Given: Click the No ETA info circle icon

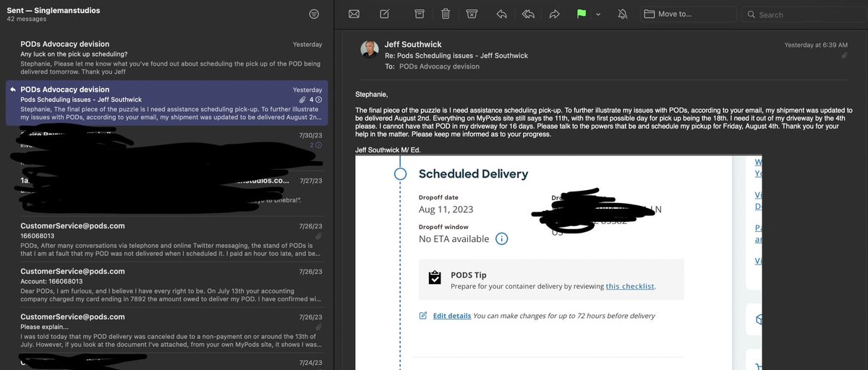Looking at the screenshot, I should pyautogui.click(x=502, y=238).
